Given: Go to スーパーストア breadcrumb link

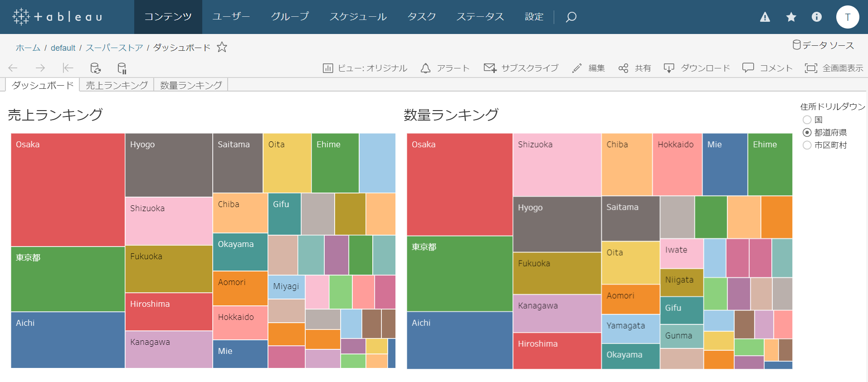Looking at the screenshot, I should (114, 48).
